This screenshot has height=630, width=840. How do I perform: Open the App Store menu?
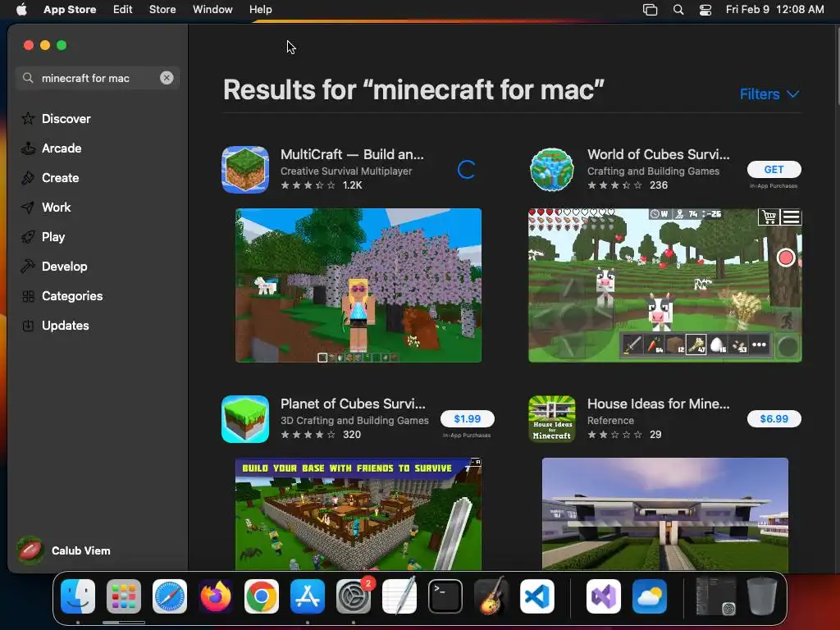click(x=70, y=10)
